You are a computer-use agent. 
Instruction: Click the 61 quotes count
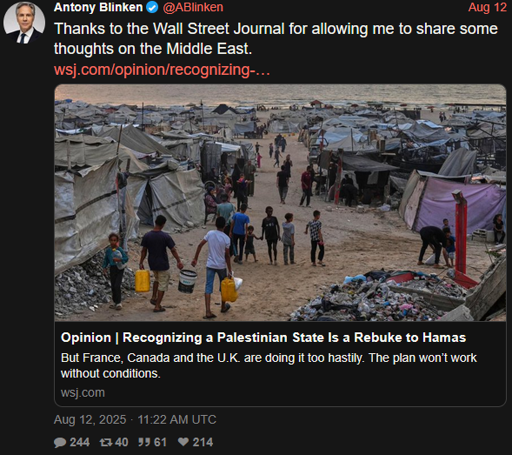[x=160, y=442]
